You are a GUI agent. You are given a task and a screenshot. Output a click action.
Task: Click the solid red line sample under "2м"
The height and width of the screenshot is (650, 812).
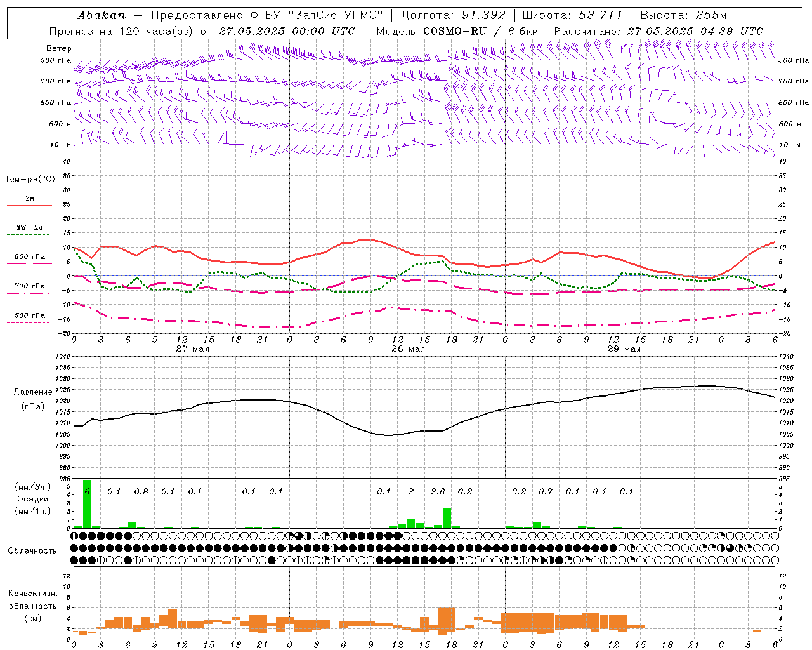[x=29, y=206]
